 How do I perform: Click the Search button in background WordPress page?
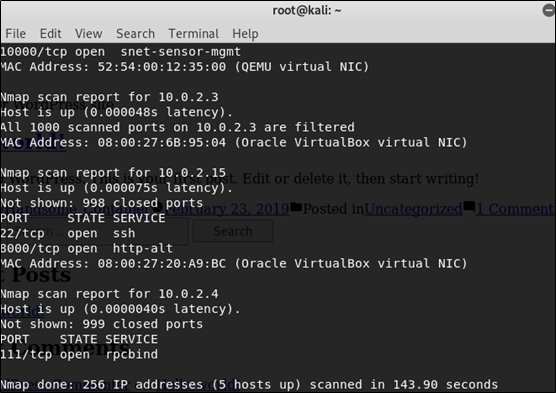(x=233, y=231)
